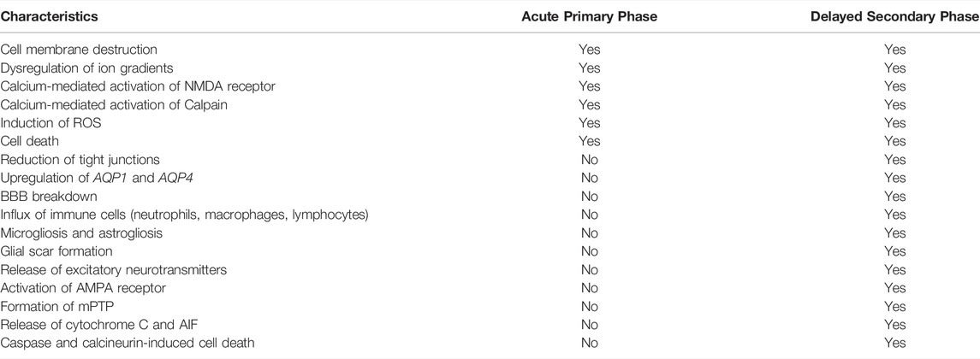Click the BBB breakdown row label
Viewport: 980px width, 359px height.
49,196
